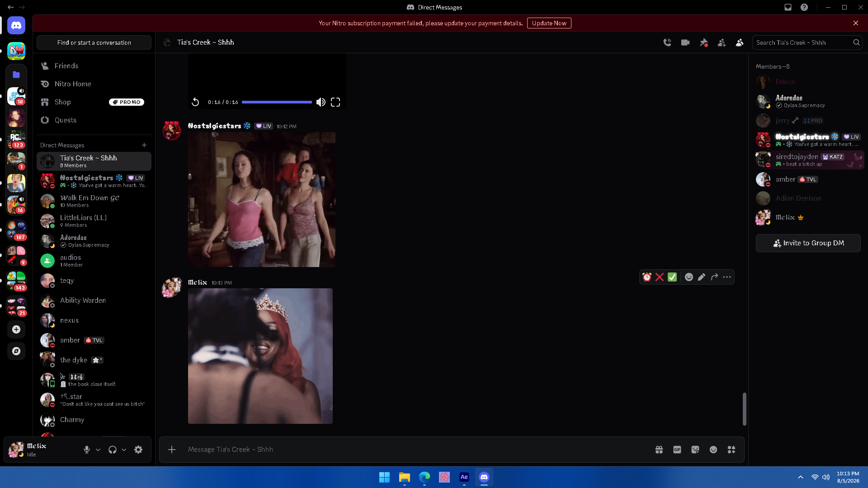Open the DM with Ability Warden
Screen dimensions: 868x488
pos(94,300)
